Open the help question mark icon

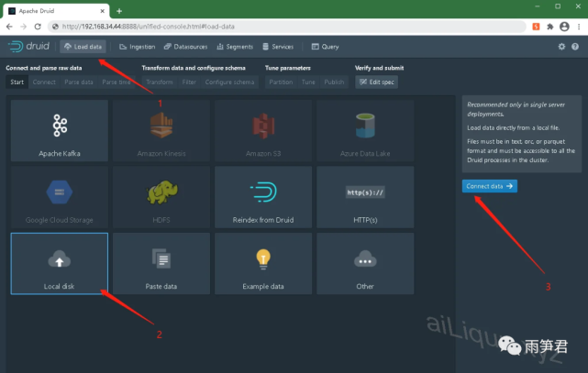tap(575, 47)
